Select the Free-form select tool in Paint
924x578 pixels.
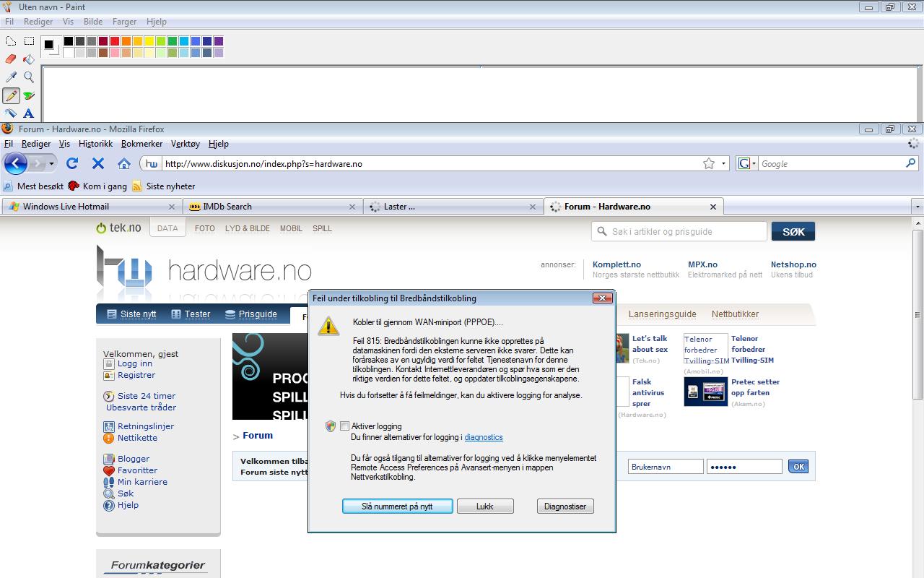point(11,41)
